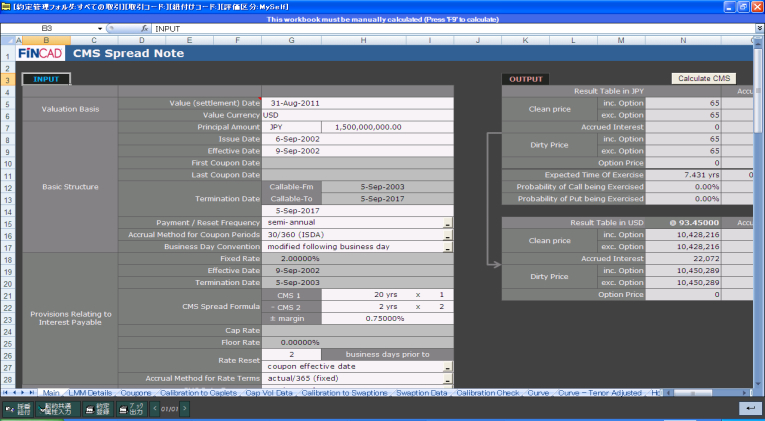Click the Calculate CMS button
This screenshot has height=421, width=765.
[x=704, y=79]
